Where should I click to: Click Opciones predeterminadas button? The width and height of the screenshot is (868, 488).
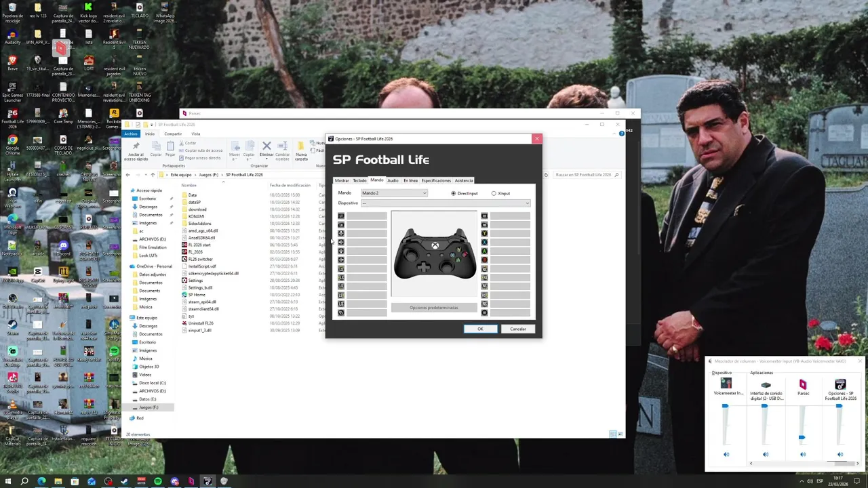point(434,308)
